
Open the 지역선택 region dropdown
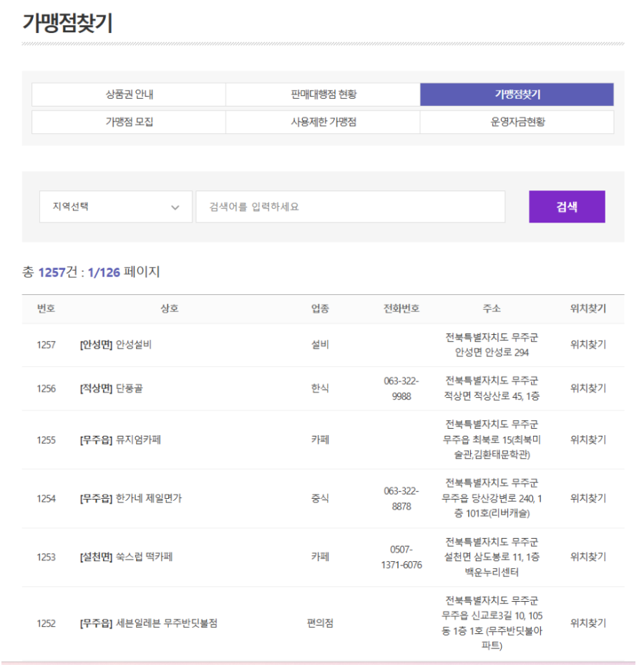[114, 207]
